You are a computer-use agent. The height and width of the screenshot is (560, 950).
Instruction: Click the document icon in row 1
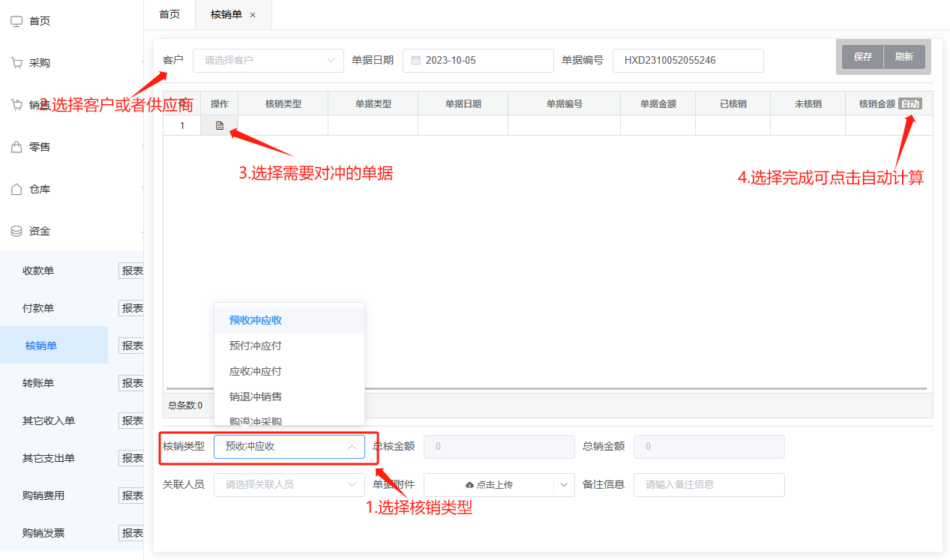point(220,126)
